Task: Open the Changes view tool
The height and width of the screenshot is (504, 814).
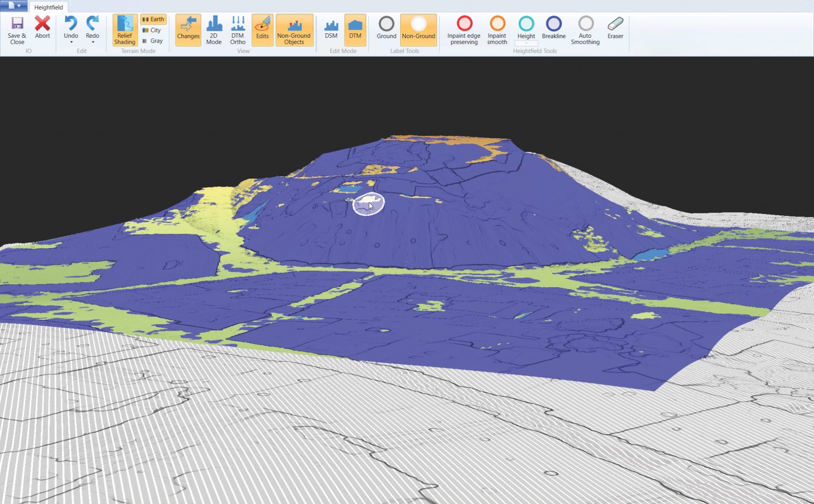Action: coord(188,30)
